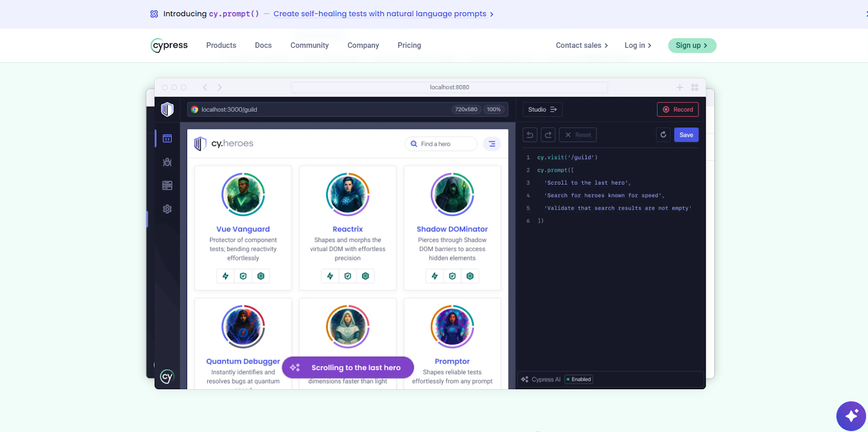Open the cy.heroes filter menu icon

point(492,144)
